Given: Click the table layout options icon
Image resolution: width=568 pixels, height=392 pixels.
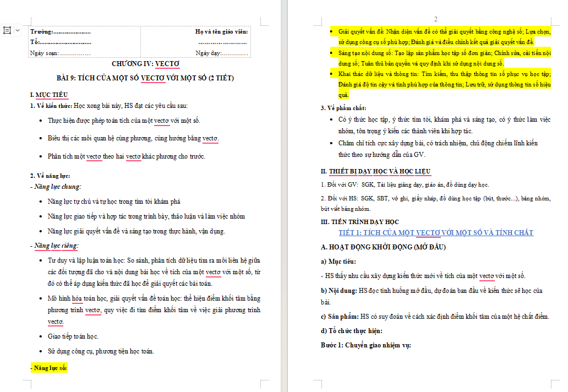Looking at the screenshot, I should coord(7,30).
